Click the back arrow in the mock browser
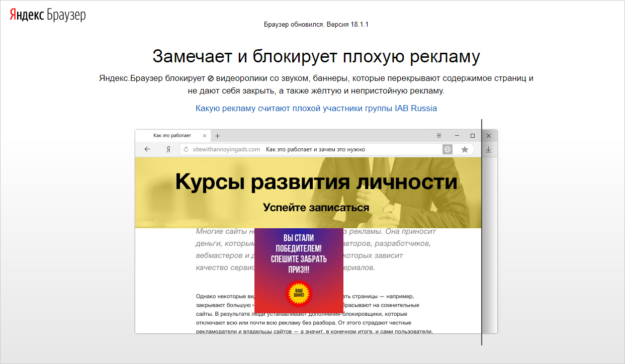This screenshot has height=364, width=625. point(147,149)
